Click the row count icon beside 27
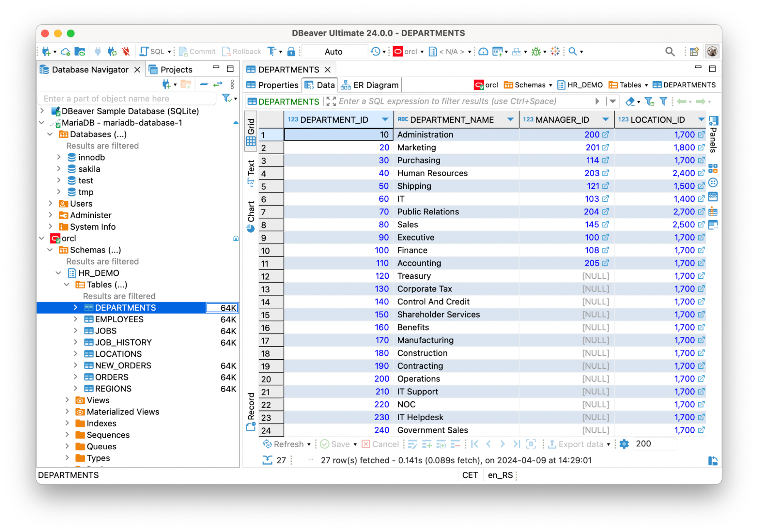The image size is (758, 532). (267, 460)
